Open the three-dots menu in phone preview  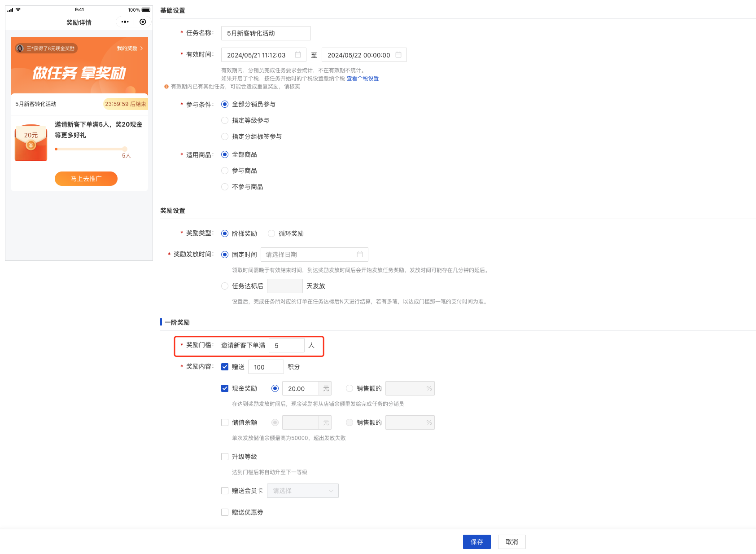pos(125,22)
